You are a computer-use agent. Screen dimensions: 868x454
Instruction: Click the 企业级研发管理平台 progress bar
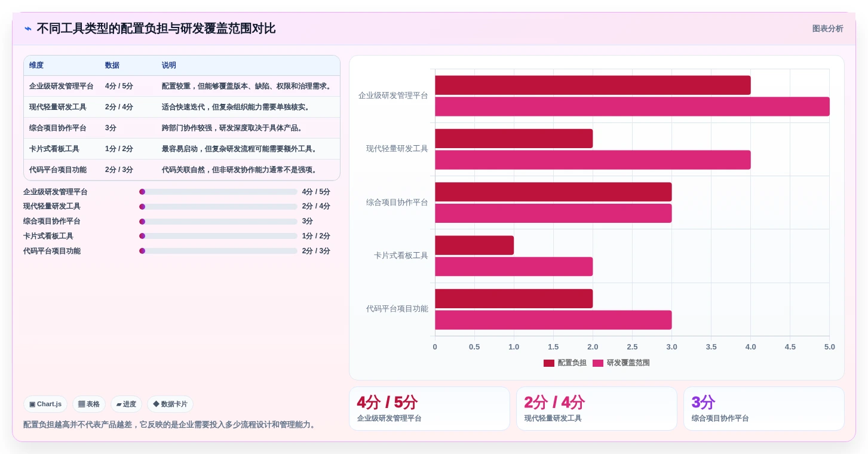[x=218, y=192]
